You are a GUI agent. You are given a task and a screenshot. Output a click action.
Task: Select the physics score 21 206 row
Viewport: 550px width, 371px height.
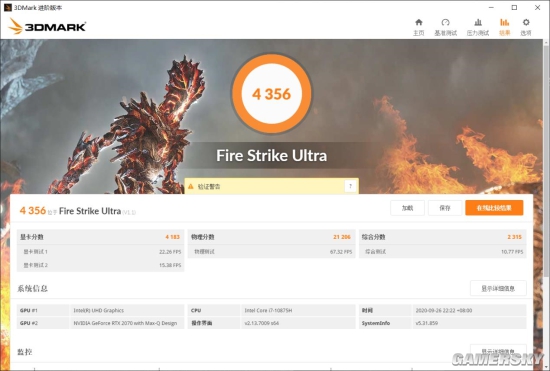271,237
